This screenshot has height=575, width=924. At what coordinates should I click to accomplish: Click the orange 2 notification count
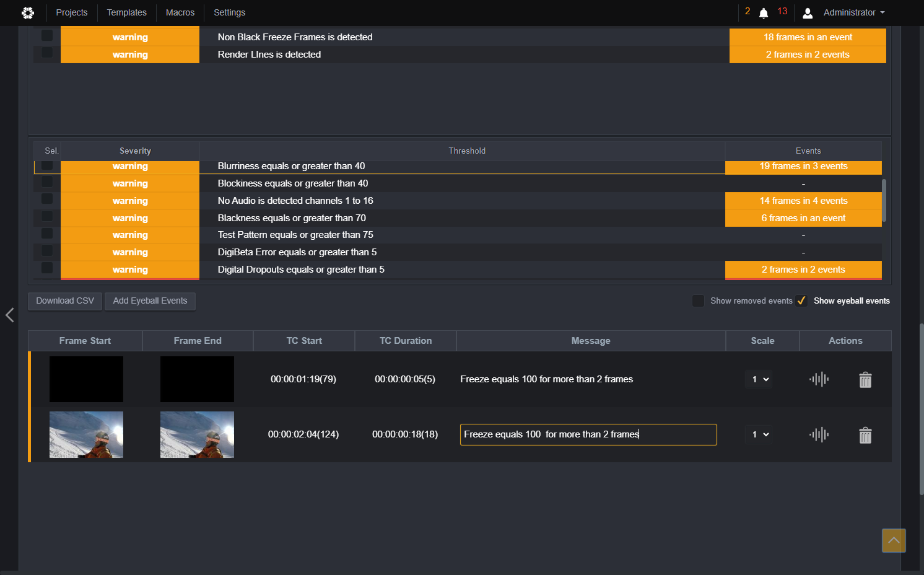(747, 11)
